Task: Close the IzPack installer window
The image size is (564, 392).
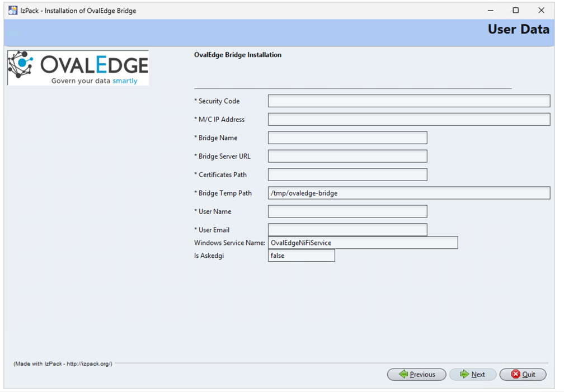Action: click(541, 11)
